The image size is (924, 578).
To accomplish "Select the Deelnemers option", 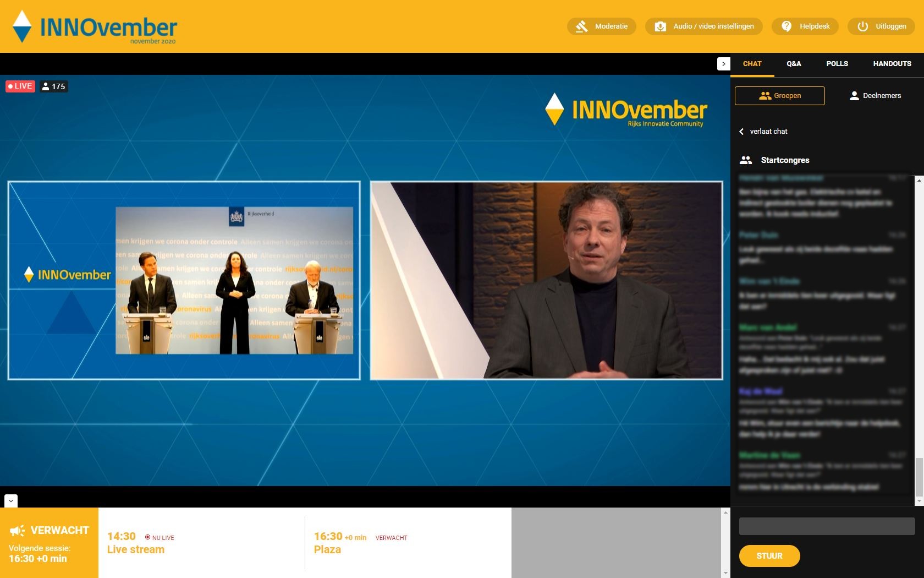I will (x=876, y=96).
